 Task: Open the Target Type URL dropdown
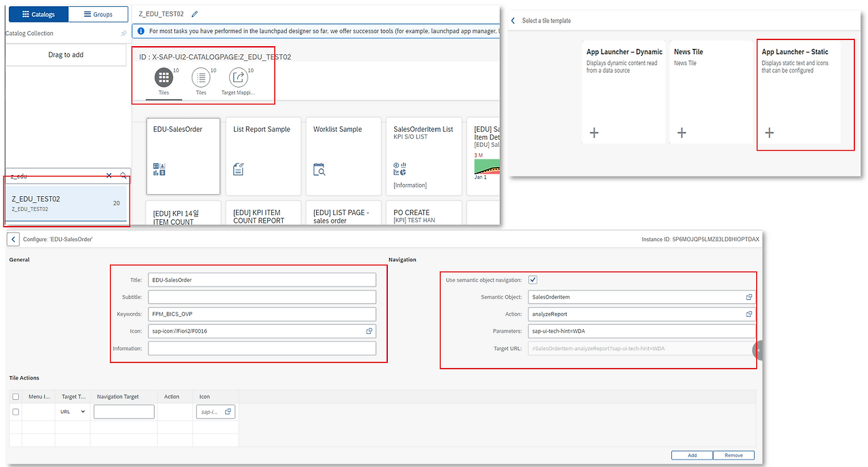click(x=73, y=411)
